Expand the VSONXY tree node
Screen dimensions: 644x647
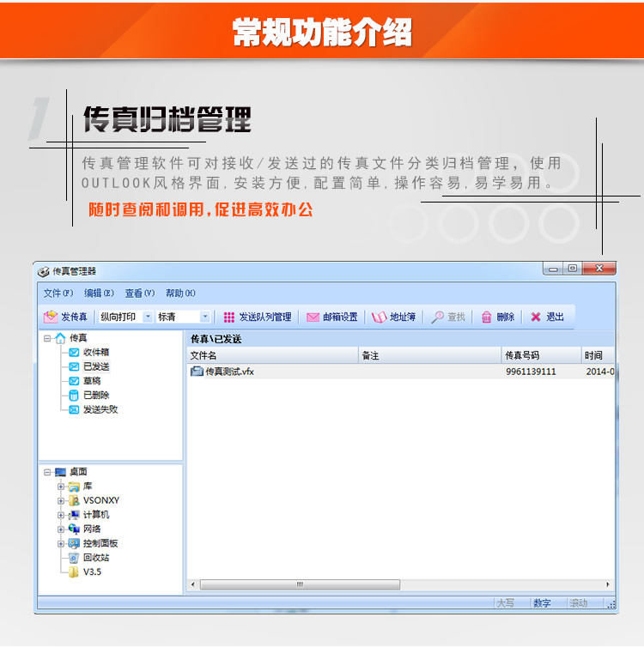tap(61, 501)
